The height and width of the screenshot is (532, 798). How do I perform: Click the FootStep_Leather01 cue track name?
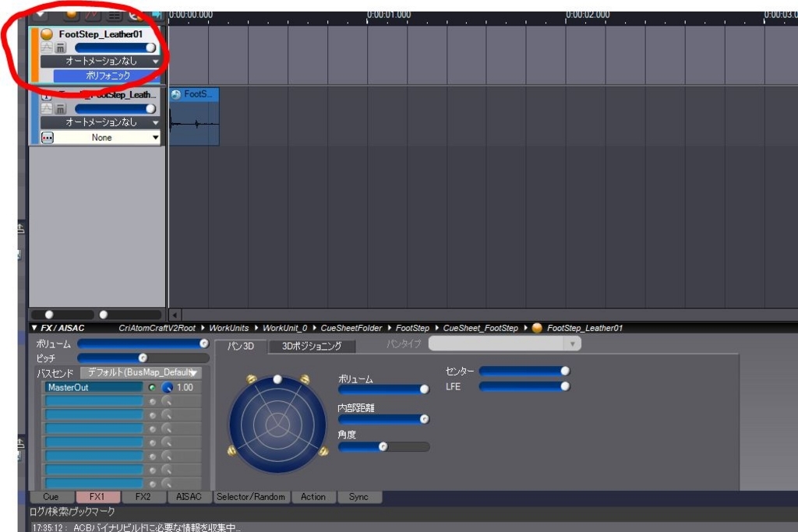[101, 34]
